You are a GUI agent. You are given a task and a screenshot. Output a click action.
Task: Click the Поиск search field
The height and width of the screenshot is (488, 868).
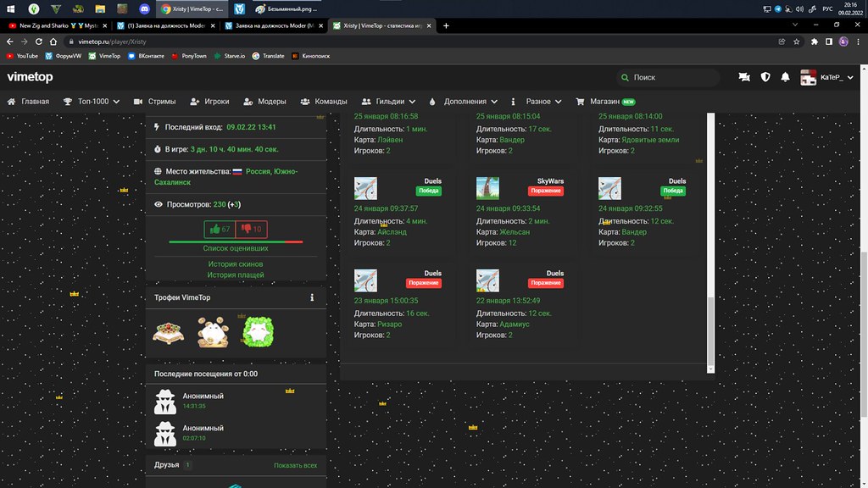click(x=670, y=77)
